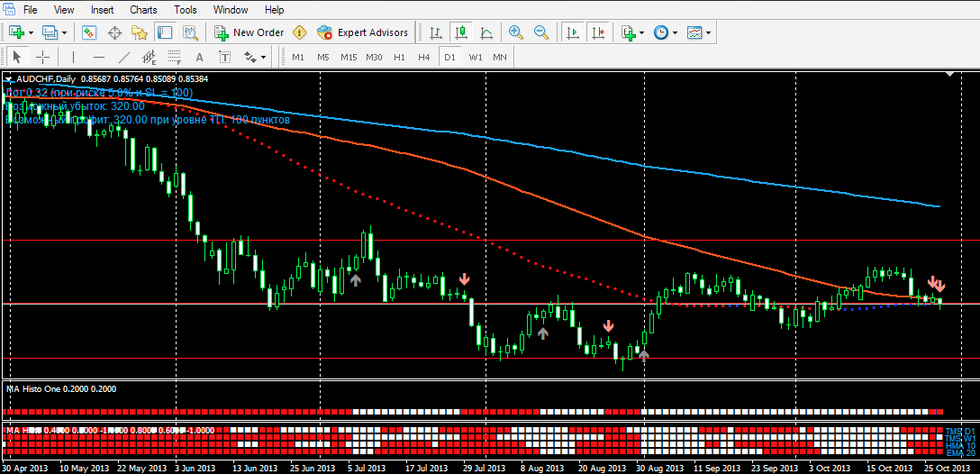Screen dimensions: 980x474
Task: Select the Text Label T icon
Action: coord(225,57)
